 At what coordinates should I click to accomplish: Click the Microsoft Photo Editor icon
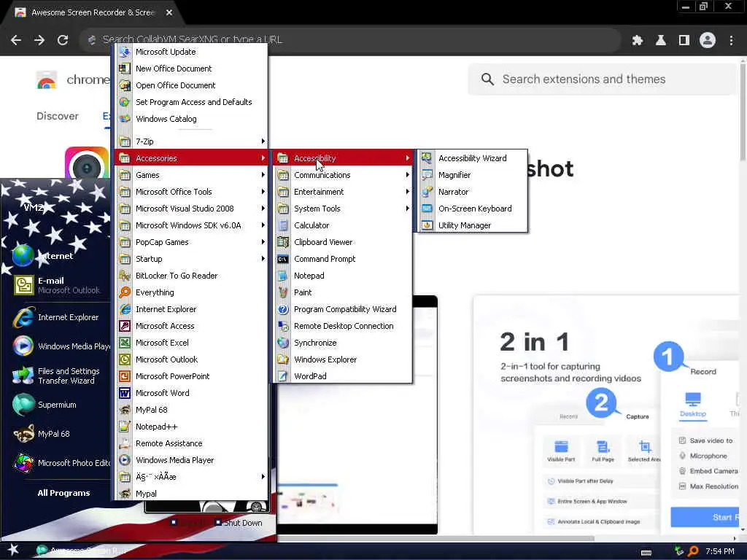click(x=23, y=462)
